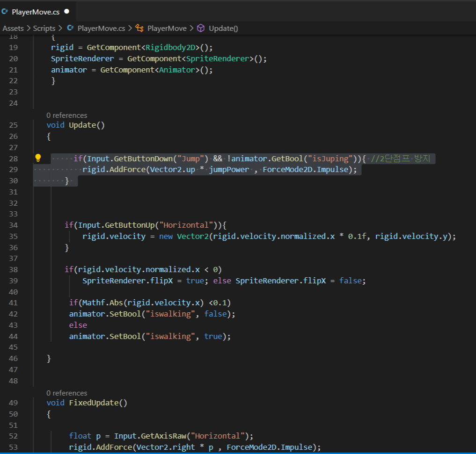
Task: Expand the chevron after Scripts breadcrumb
Action: click(x=60, y=28)
